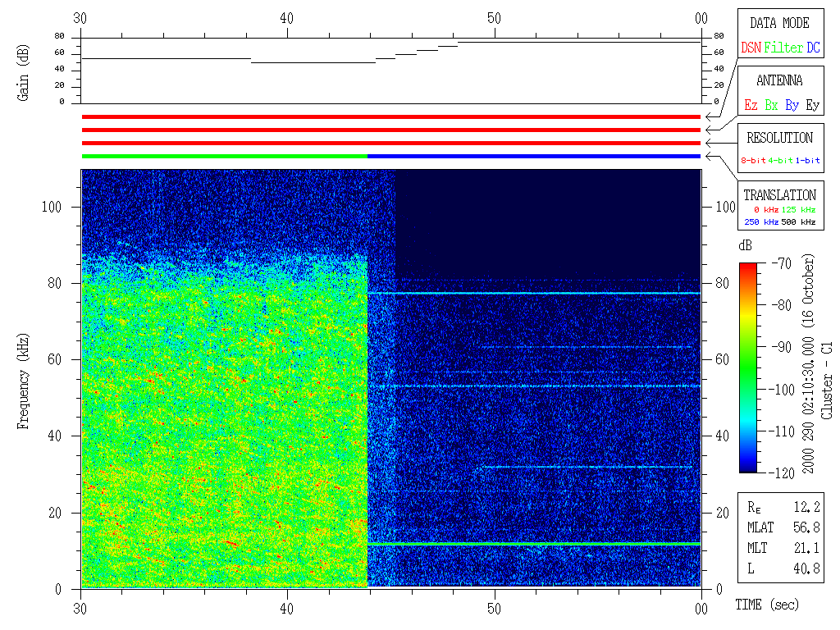Image resolution: width=840 pixels, height=630 pixels.
Task: Click the 1-bit resolution label
Action: pyautogui.click(x=809, y=161)
